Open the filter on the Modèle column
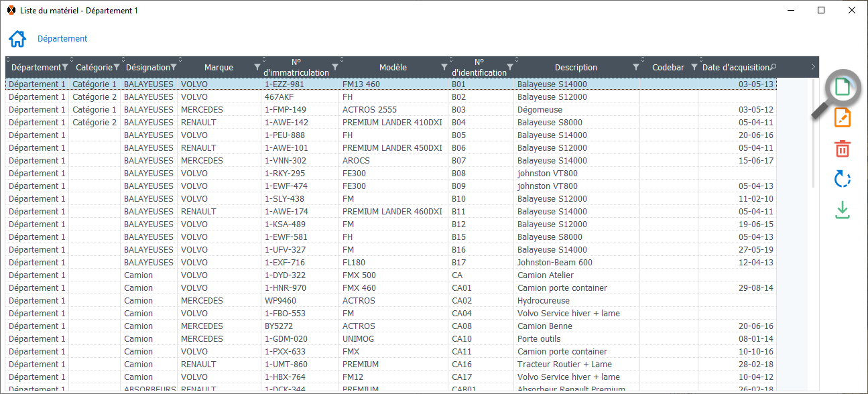The height and width of the screenshot is (394, 868). pyautogui.click(x=444, y=67)
